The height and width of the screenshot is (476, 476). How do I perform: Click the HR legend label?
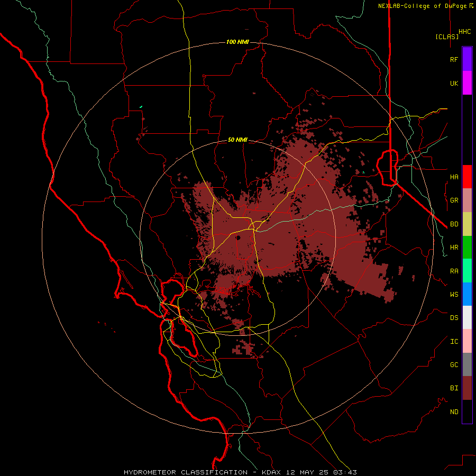tap(454, 248)
